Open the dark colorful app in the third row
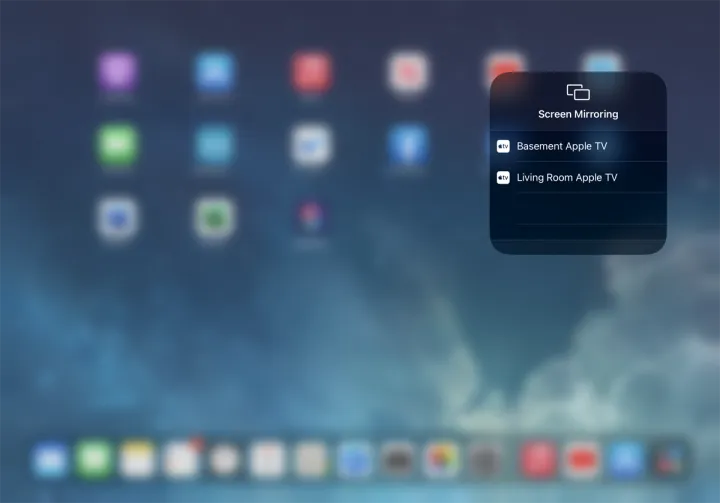 click(x=311, y=218)
